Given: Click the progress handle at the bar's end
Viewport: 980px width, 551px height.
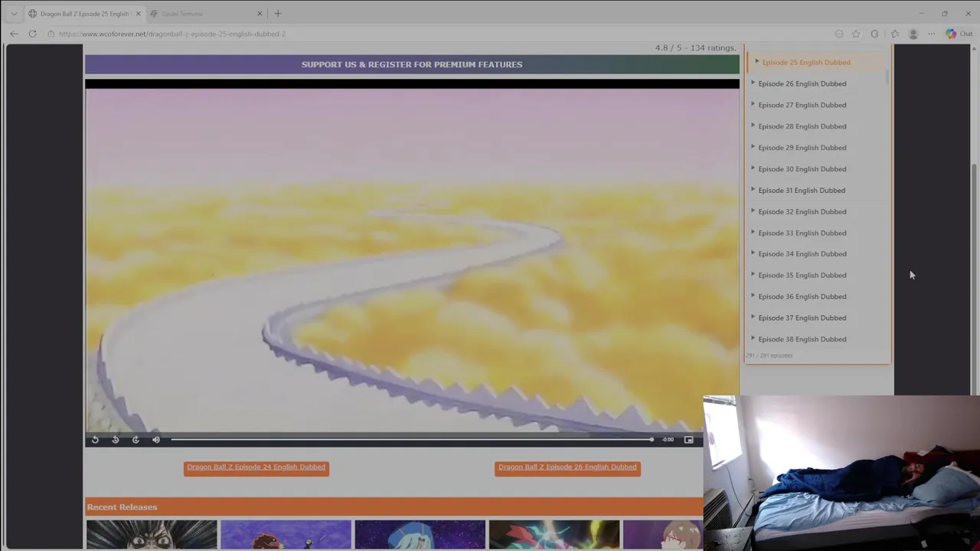Looking at the screenshot, I should click(x=652, y=439).
